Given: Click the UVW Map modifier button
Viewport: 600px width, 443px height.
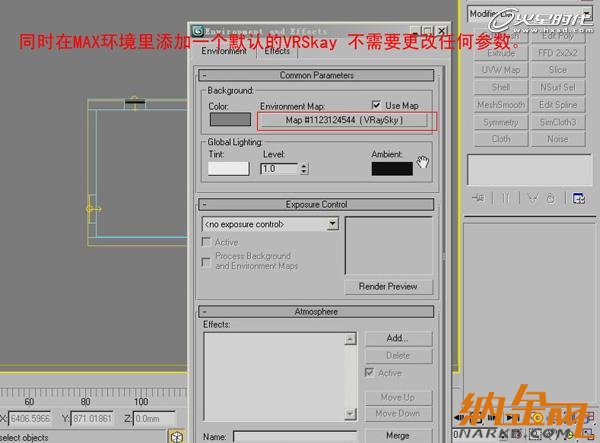Looking at the screenshot, I should tap(501, 70).
